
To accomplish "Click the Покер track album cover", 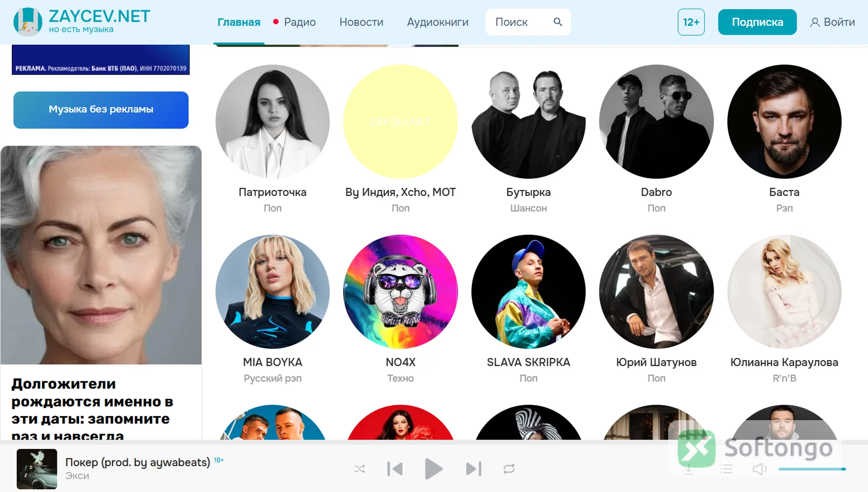I will point(37,469).
